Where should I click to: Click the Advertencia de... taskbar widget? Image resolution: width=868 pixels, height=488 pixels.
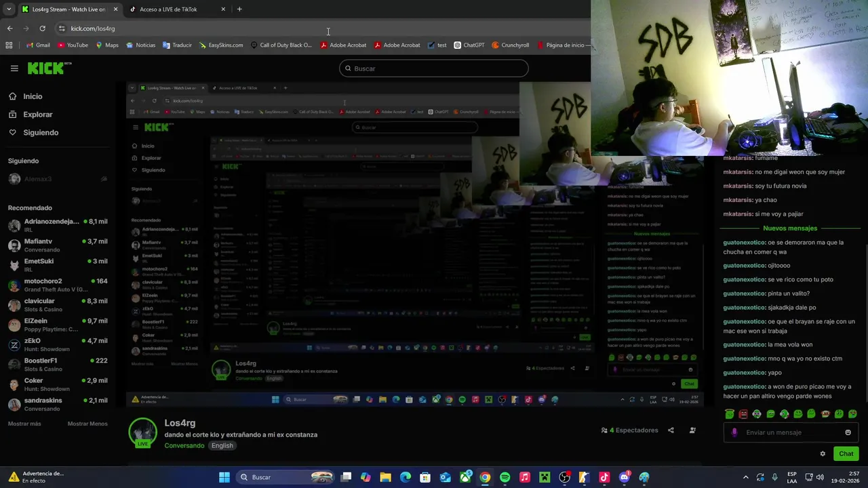36,477
